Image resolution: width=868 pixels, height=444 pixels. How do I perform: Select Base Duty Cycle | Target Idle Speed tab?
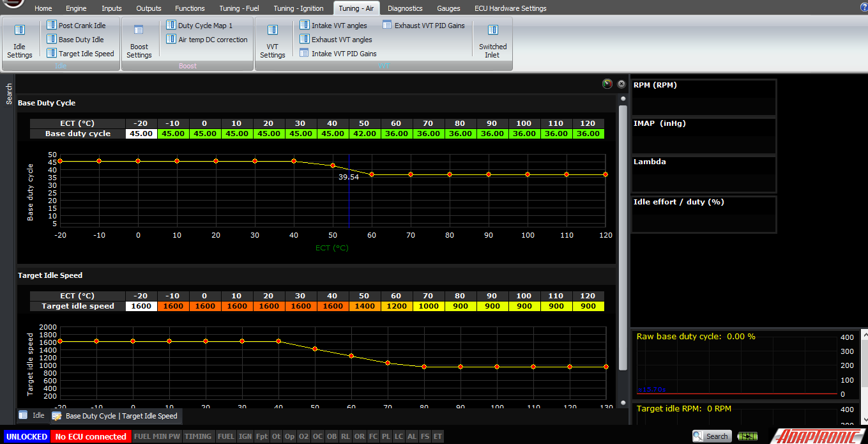[116, 416]
